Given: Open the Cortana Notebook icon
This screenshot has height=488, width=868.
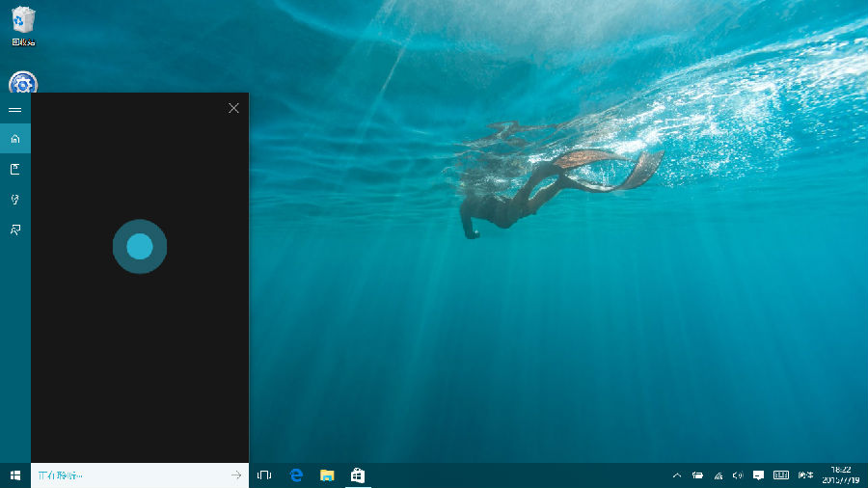Looking at the screenshot, I should click(x=14, y=169).
